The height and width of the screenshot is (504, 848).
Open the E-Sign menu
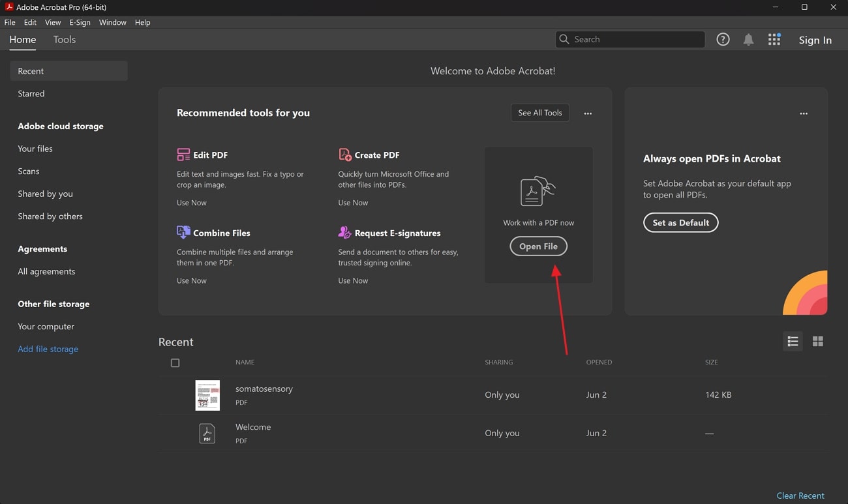tap(80, 22)
